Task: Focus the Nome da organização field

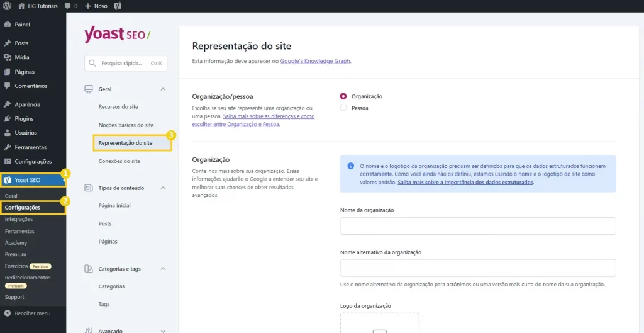Action: [x=478, y=226]
